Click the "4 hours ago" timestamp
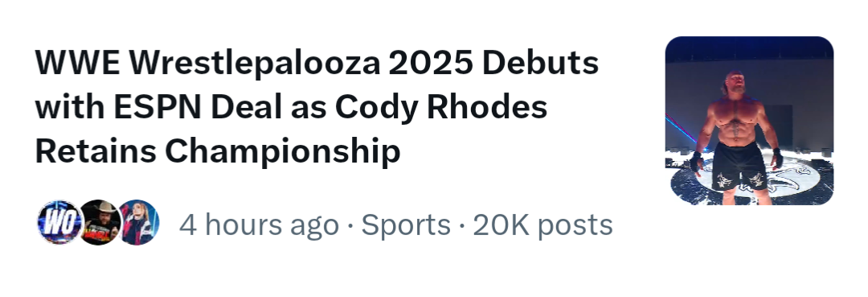Viewport: 868px width, 297px height. coord(259,225)
